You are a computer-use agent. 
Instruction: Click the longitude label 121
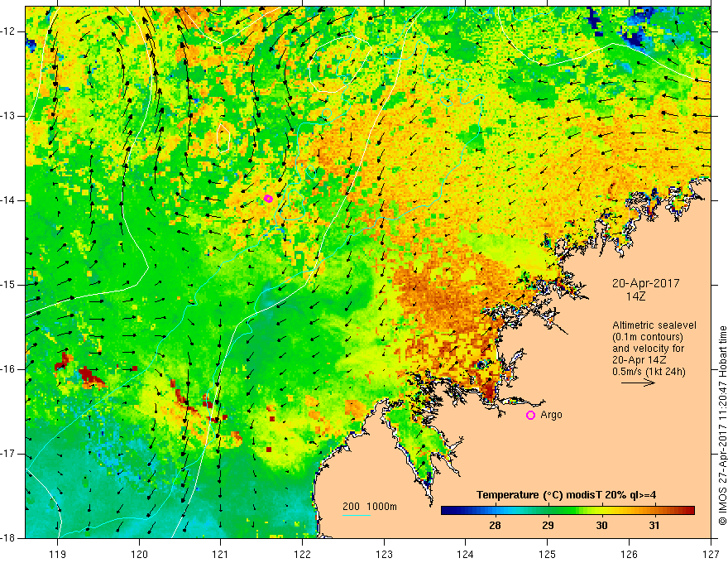click(221, 554)
